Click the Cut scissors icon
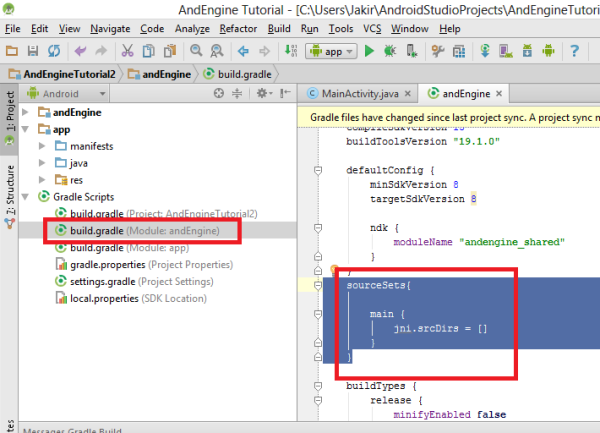This screenshot has width=600, height=433. tap(129, 50)
